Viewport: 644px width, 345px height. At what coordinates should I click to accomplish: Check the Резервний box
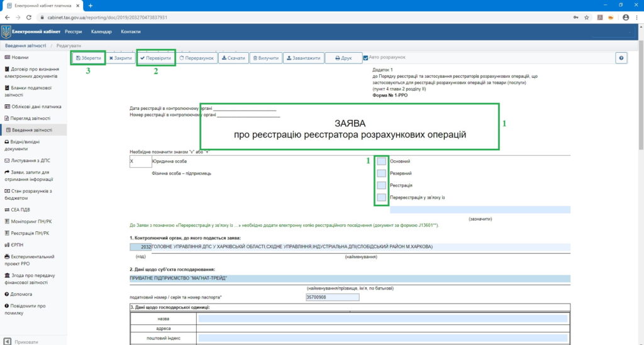click(381, 173)
